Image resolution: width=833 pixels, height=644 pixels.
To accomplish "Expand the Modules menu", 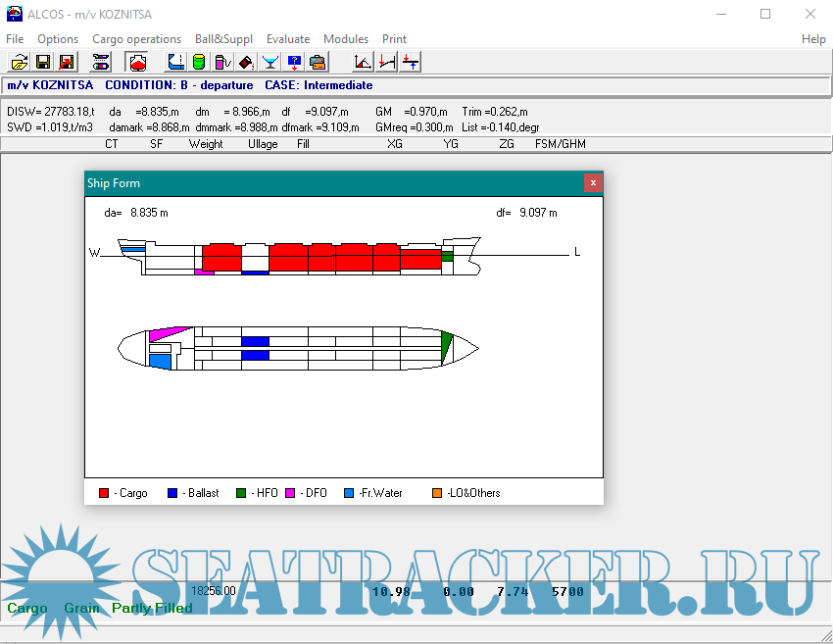I will click(x=346, y=39).
